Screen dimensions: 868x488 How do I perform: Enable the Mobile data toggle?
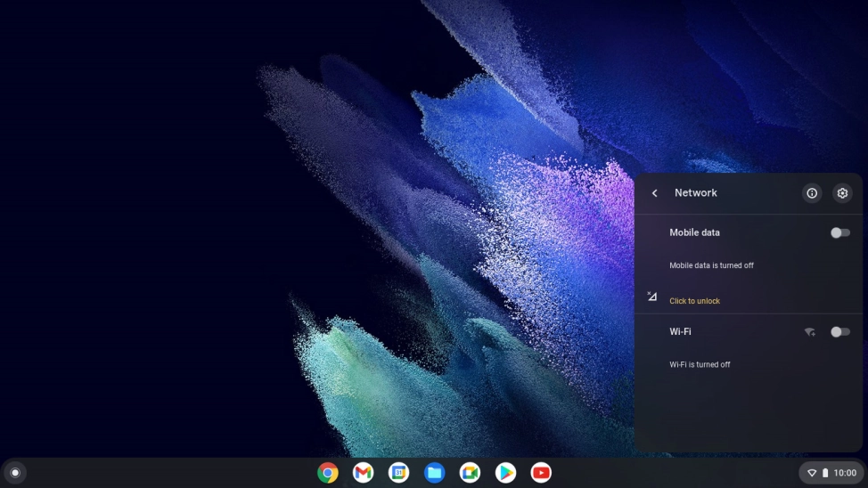point(839,232)
